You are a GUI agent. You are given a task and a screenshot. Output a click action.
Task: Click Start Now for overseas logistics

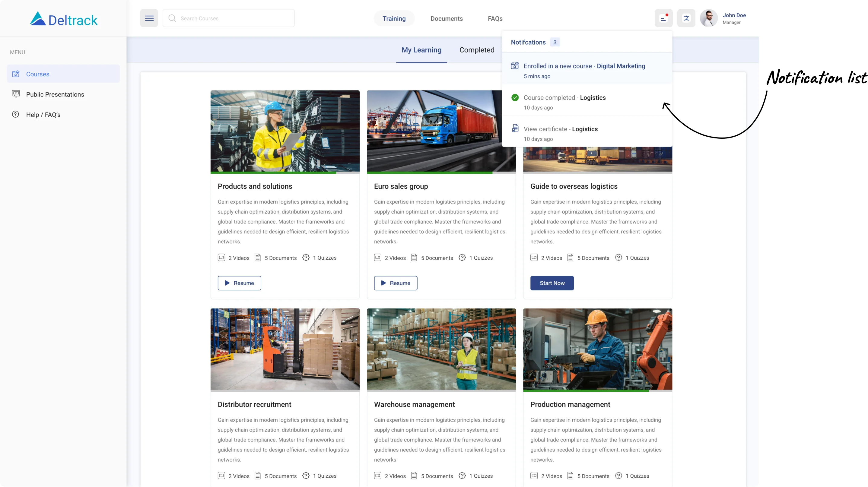pyautogui.click(x=552, y=283)
